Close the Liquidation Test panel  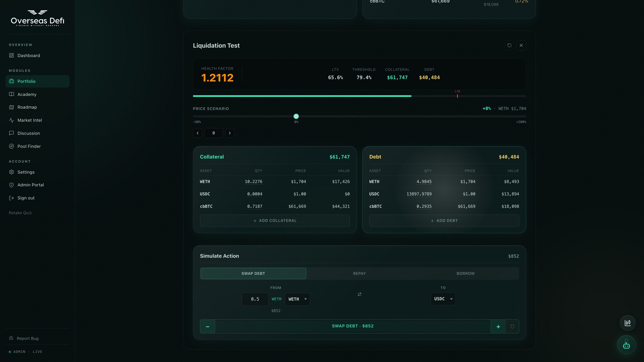(521, 45)
